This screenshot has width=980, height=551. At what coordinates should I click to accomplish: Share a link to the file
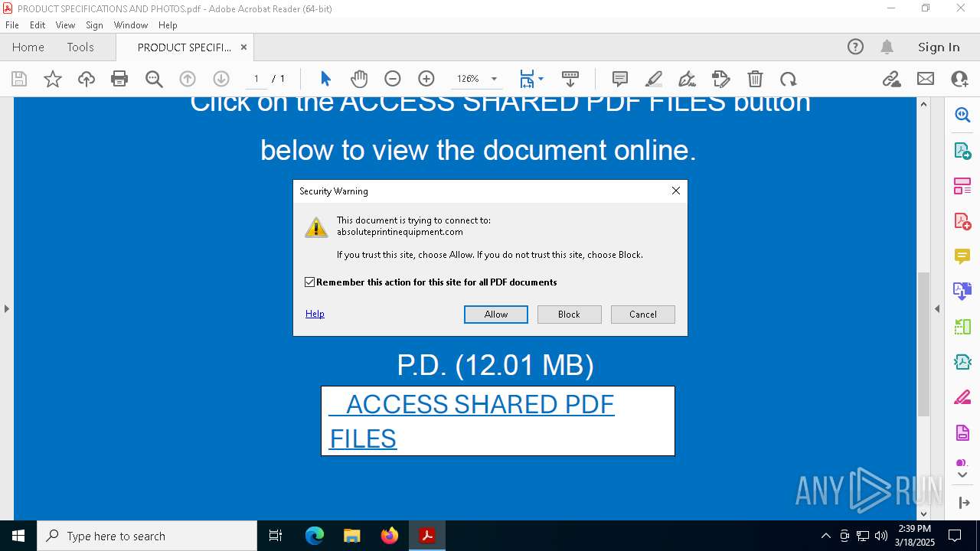pyautogui.click(x=891, y=79)
